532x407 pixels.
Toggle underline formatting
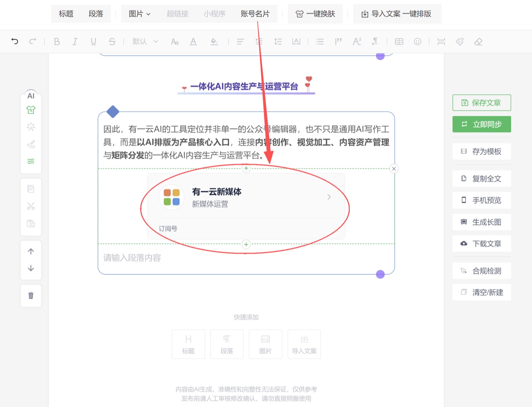click(93, 41)
